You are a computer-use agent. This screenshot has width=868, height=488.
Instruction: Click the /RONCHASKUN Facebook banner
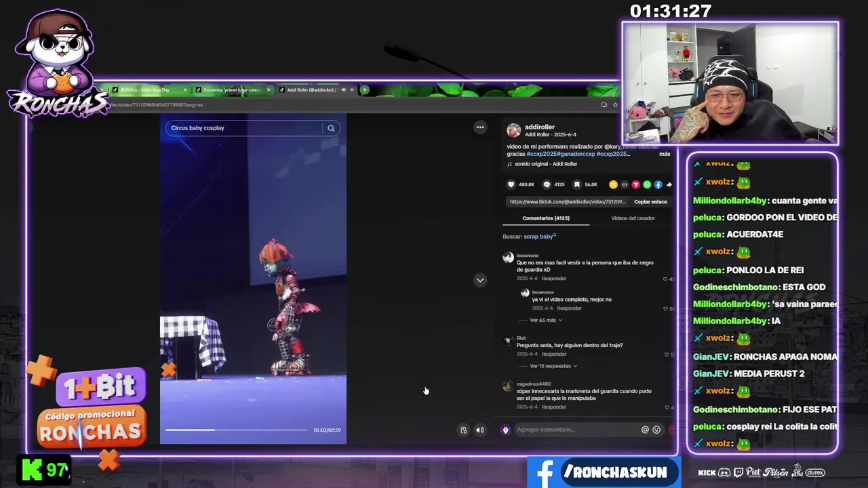[x=604, y=472]
